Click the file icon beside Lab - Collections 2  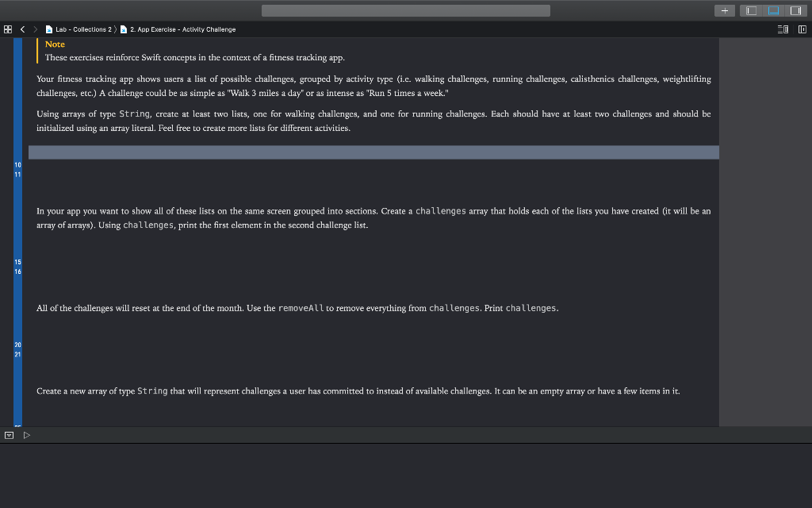(49, 29)
